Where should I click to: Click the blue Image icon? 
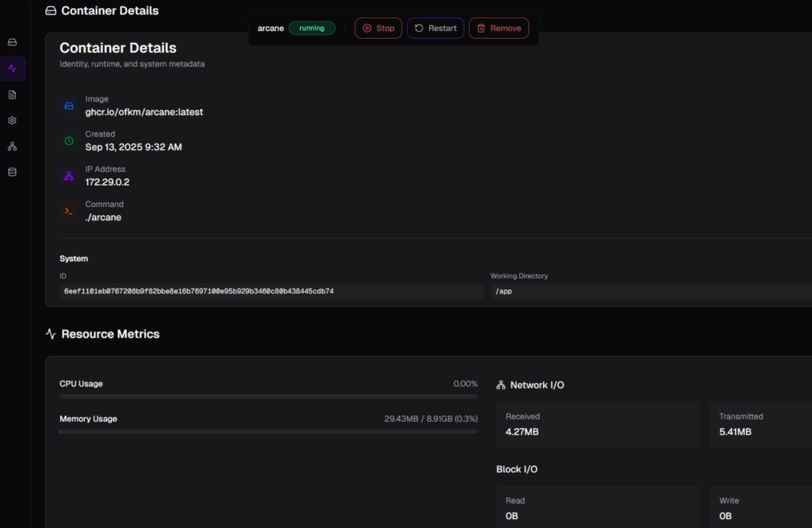tap(69, 105)
